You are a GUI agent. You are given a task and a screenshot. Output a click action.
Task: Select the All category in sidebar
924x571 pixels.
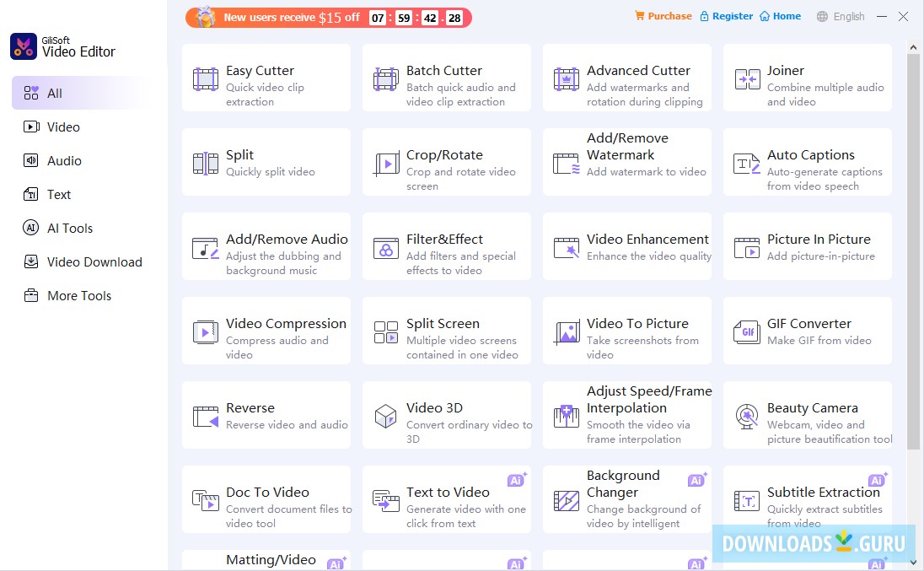tap(79, 93)
